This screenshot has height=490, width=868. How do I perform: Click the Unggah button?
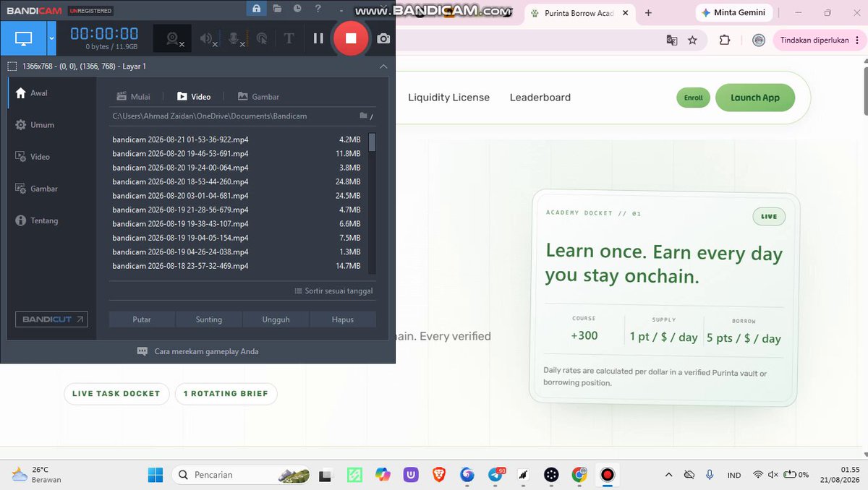pyautogui.click(x=276, y=319)
